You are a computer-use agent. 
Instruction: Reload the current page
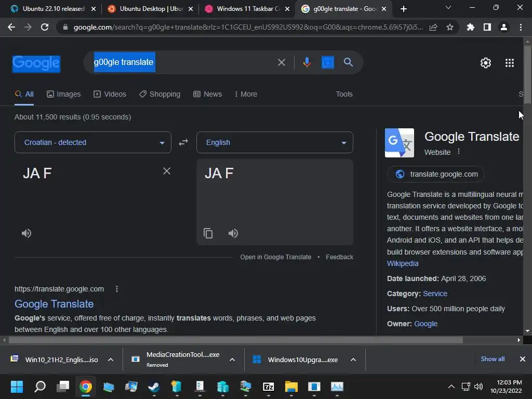[x=45, y=27]
